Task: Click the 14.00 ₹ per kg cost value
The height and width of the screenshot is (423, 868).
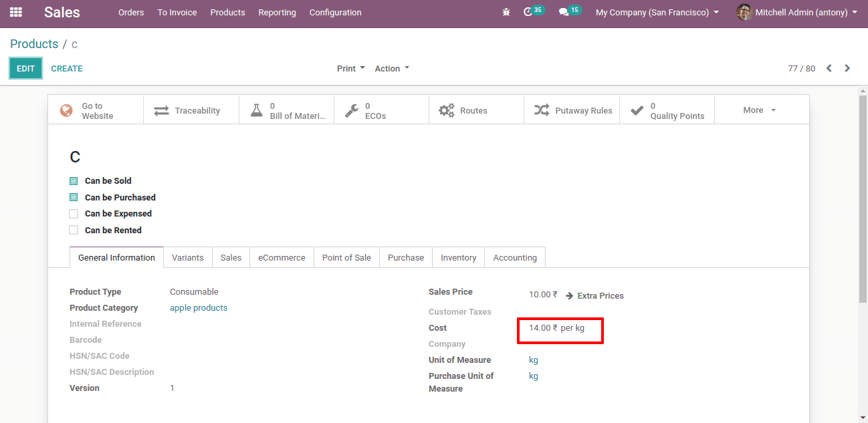Action: point(556,328)
